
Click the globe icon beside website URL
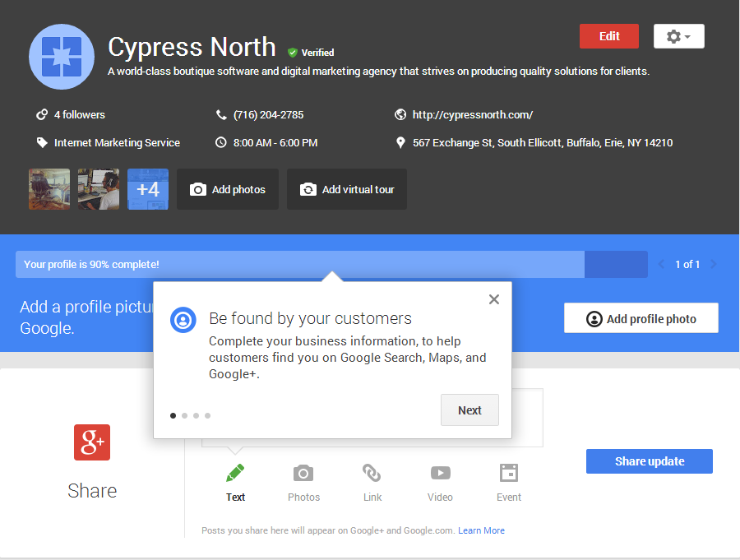click(400, 115)
